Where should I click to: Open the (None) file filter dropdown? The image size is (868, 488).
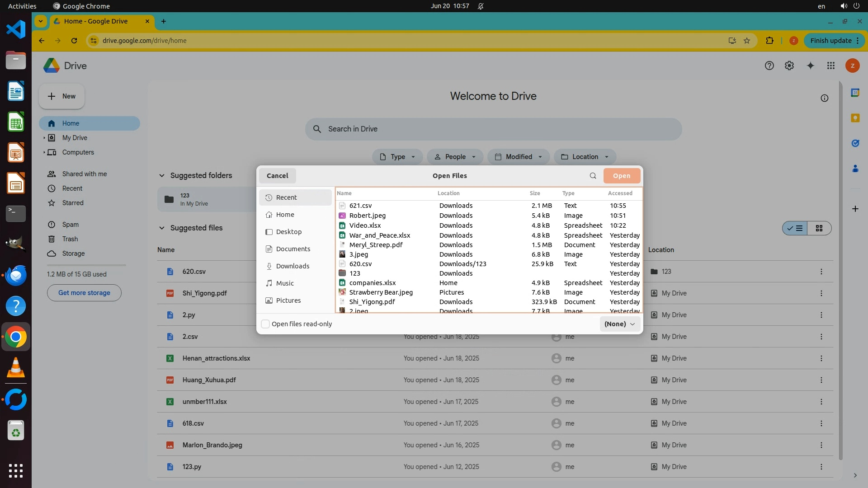click(x=619, y=324)
